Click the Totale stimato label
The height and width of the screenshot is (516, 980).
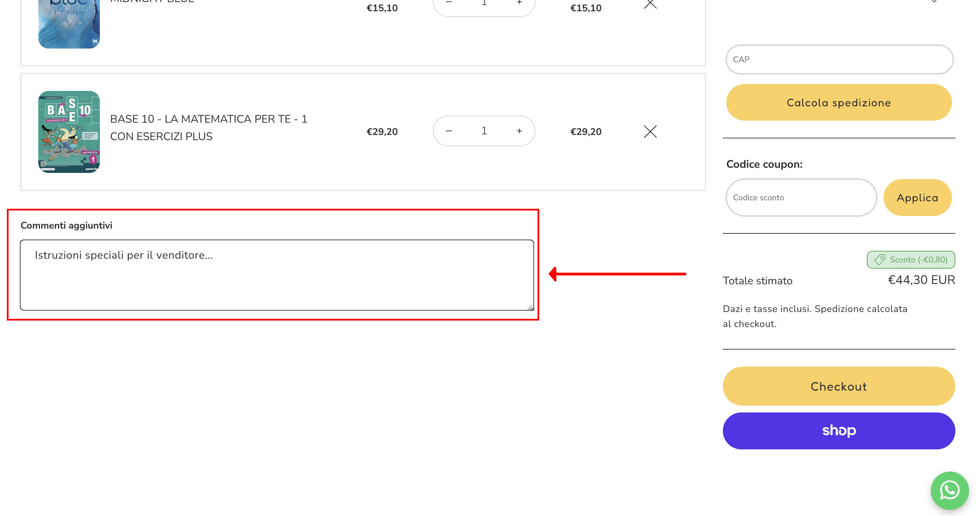click(x=757, y=281)
